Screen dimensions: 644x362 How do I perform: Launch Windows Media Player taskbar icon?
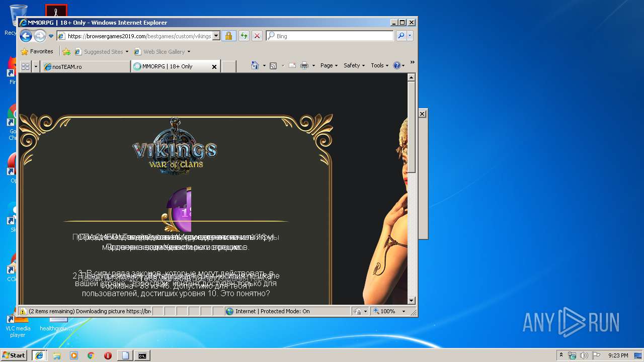click(74, 355)
